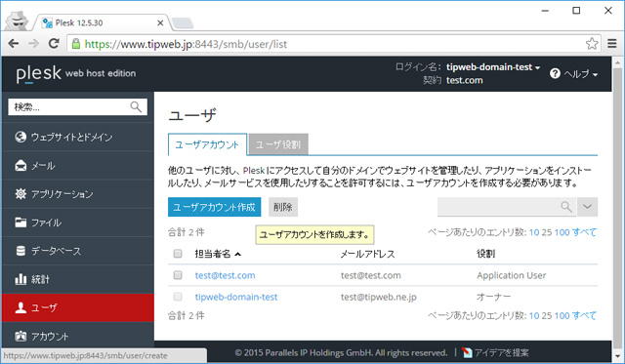The height and width of the screenshot is (364, 625).
Task: Show 10 entries per page, bottom pager
Action: pos(534,315)
